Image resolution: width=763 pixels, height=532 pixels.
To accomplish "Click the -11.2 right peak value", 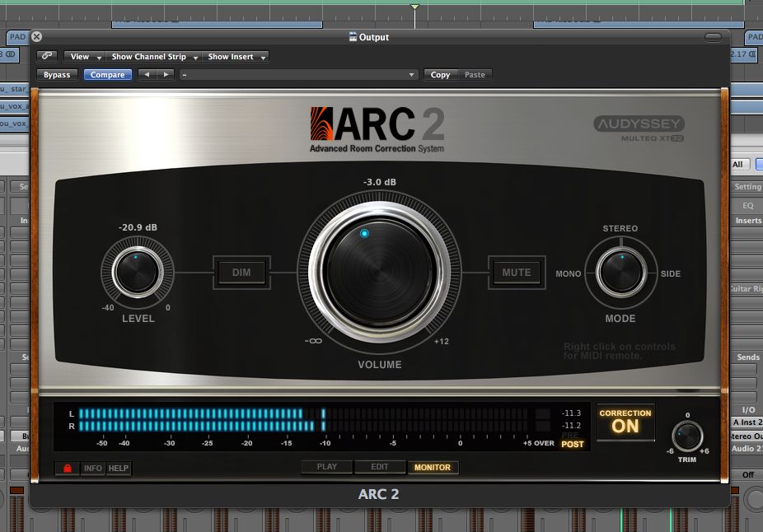I will click(x=571, y=426).
